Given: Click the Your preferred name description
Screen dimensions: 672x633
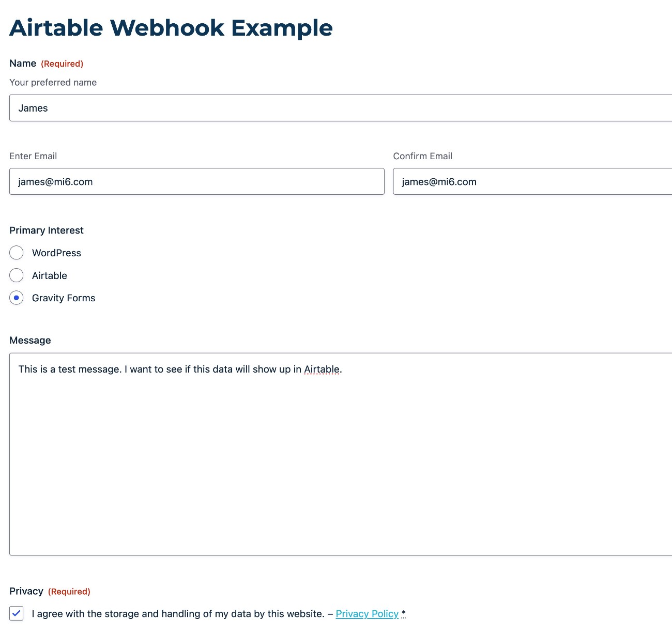Looking at the screenshot, I should [53, 82].
